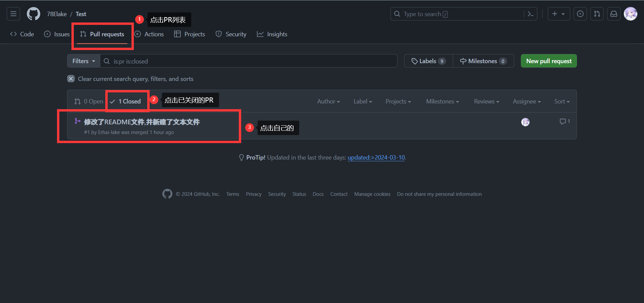Viewport: 644px width, 303px height.
Task: Show the 0 Open pull requests
Action: pyautogui.click(x=89, y=101)
